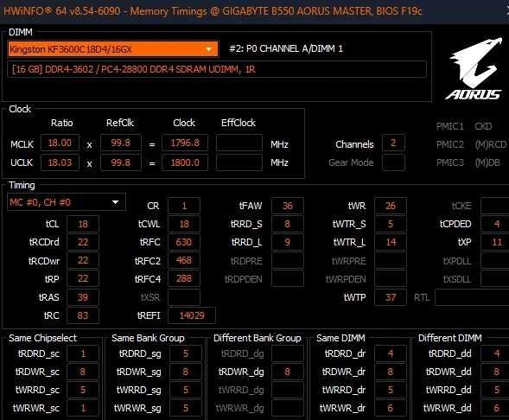
Task: Click the CR value 1
Action: point(184,206)
